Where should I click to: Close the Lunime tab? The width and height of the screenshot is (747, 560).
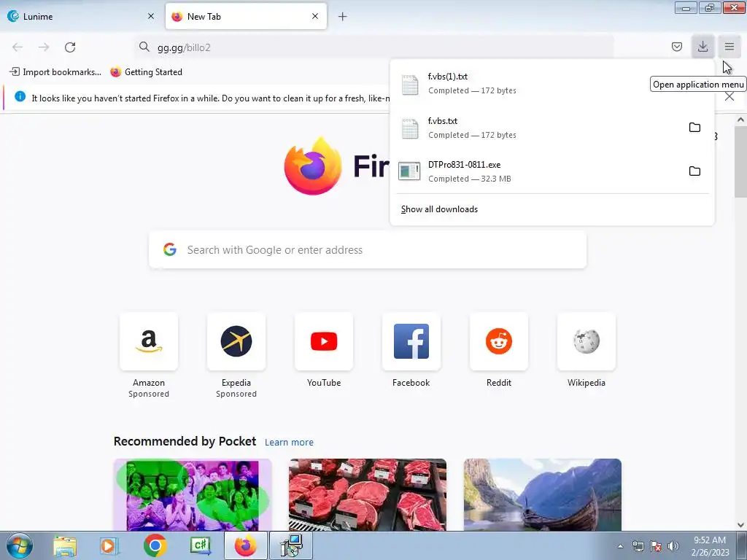[151, 16]
